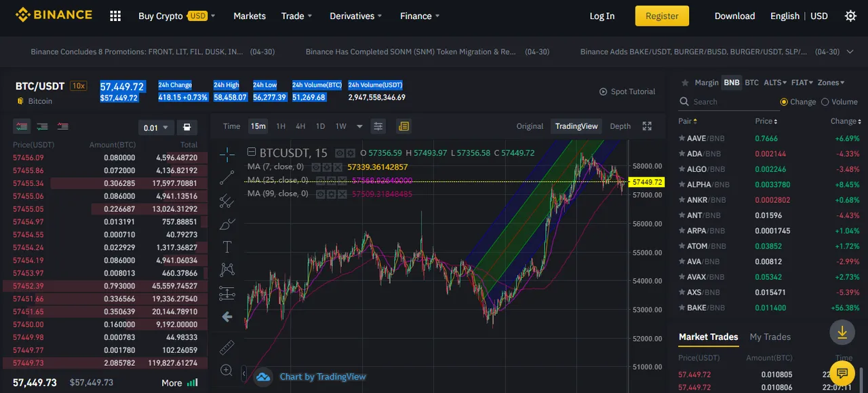Select the text annotation tool
This screenshot has height=393, width=868.
point(227,247)
